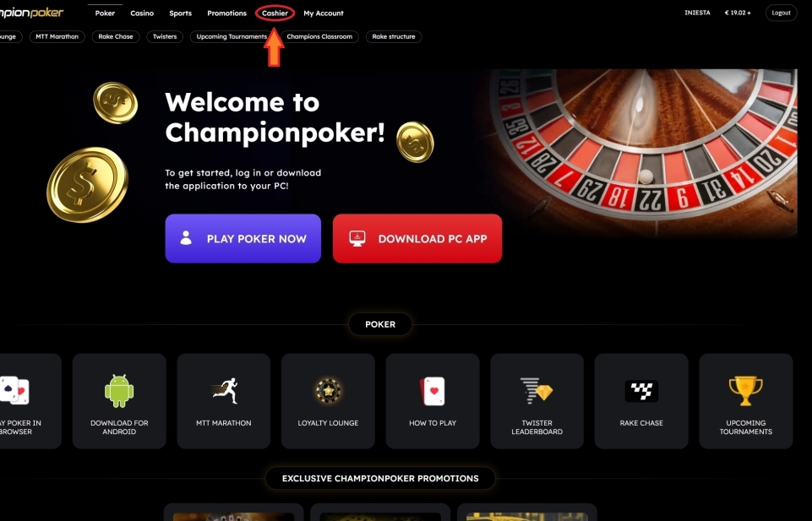Open the Promotions menu item
This screenshot has width=812, height=521.
(x=226, y=13)
